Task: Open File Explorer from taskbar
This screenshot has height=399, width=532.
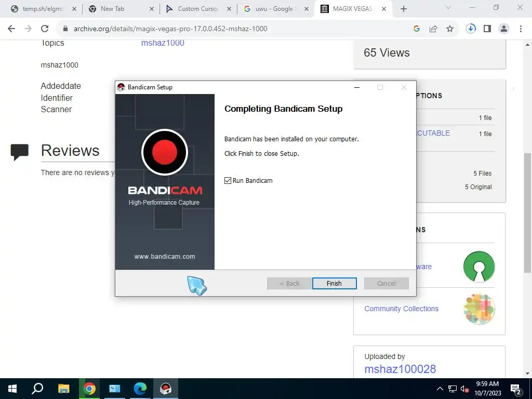Action: pos(63,389)
